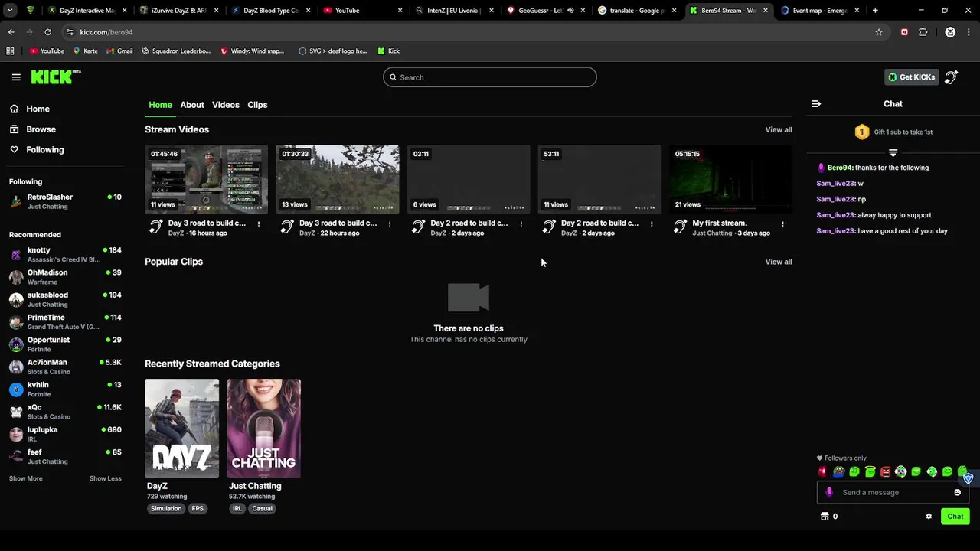This screenshot has width=980, height=551.
Task: Open knotty recommended channel
Action: (x=65, y=255)
